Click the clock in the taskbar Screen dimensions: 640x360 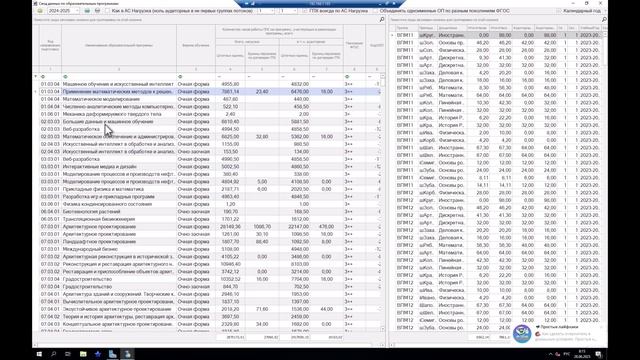582,354
